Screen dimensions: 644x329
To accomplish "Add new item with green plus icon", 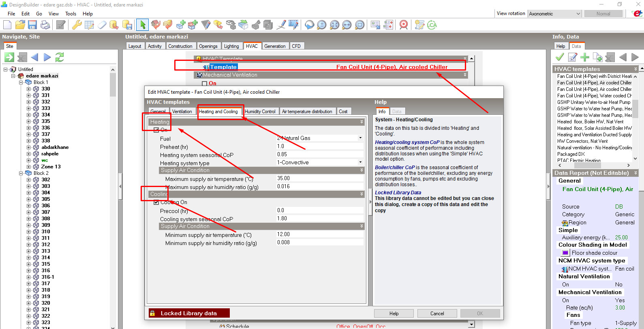I will pyautogui.click(x=585, y=57).
